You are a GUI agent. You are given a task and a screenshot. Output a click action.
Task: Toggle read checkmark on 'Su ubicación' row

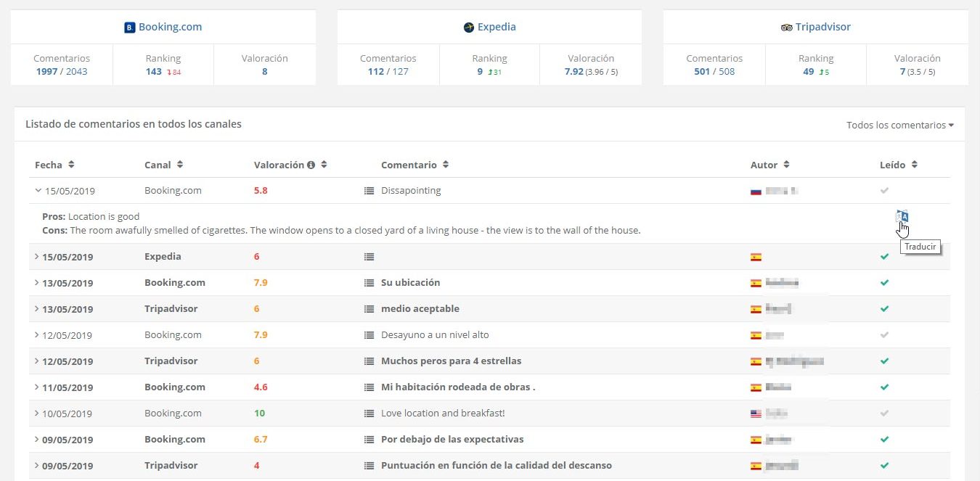point(884,283)
